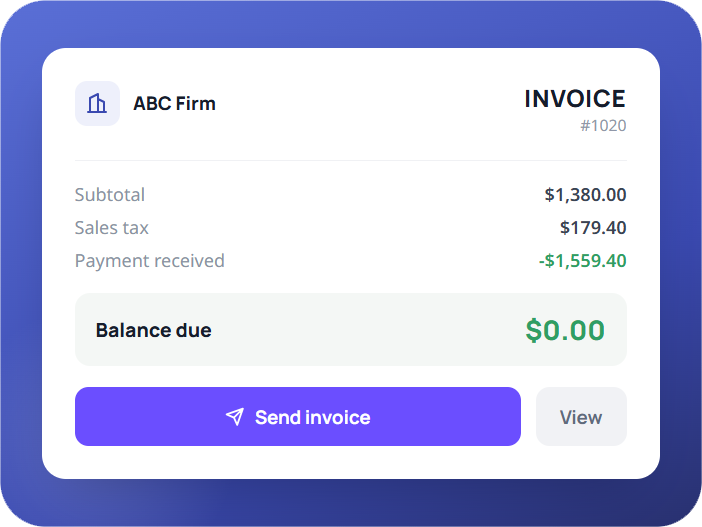This screenshot has height=527, width=702.
Task: Click invoice number #1020
Action: point(603,126)
